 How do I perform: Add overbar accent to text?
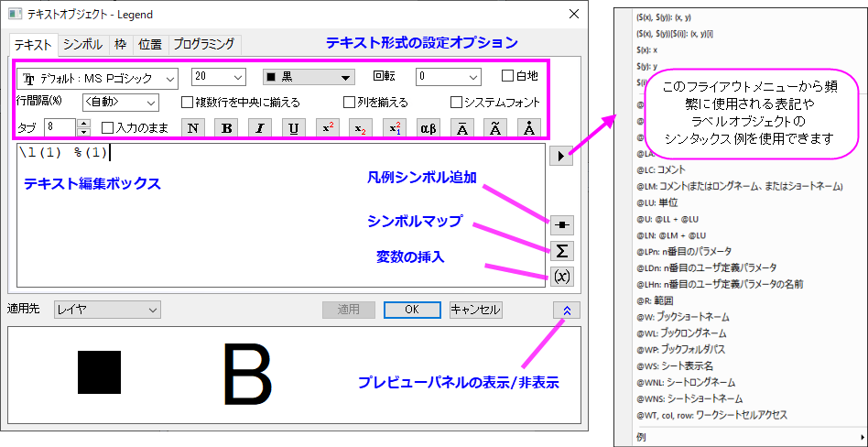461,128
